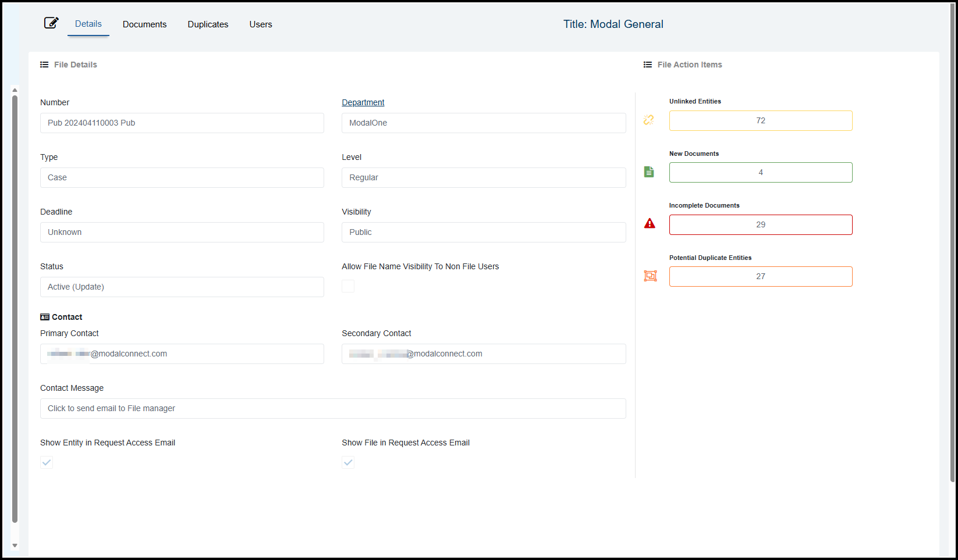Open the Status field showing Active (Update)

coord(182,287)
